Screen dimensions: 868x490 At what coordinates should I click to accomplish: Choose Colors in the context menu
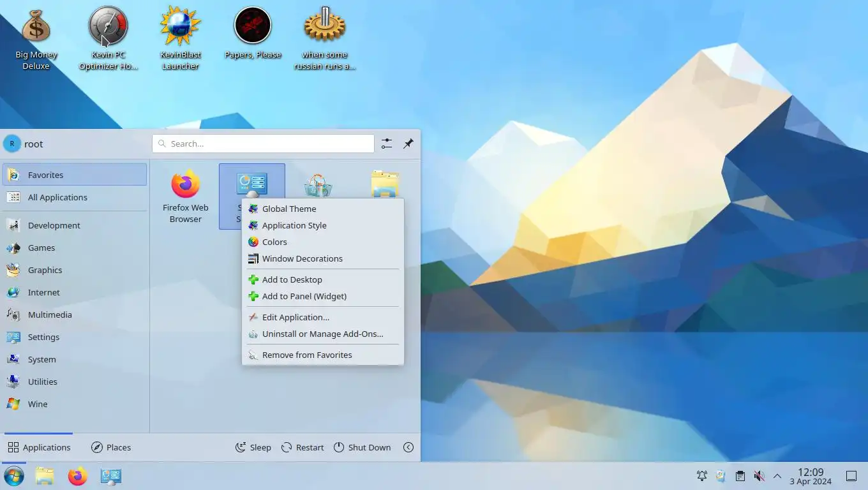(322, 242)
